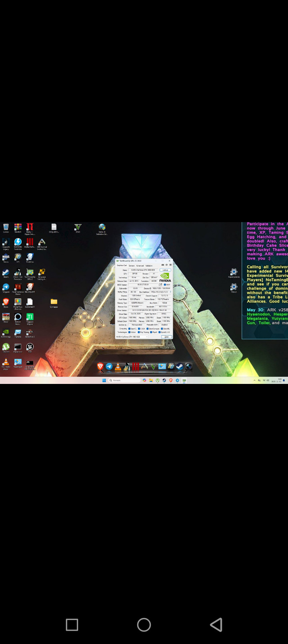288x644 pixels.
Task: Click the GPU-Z refresh icon
Action: click(166, 265)
